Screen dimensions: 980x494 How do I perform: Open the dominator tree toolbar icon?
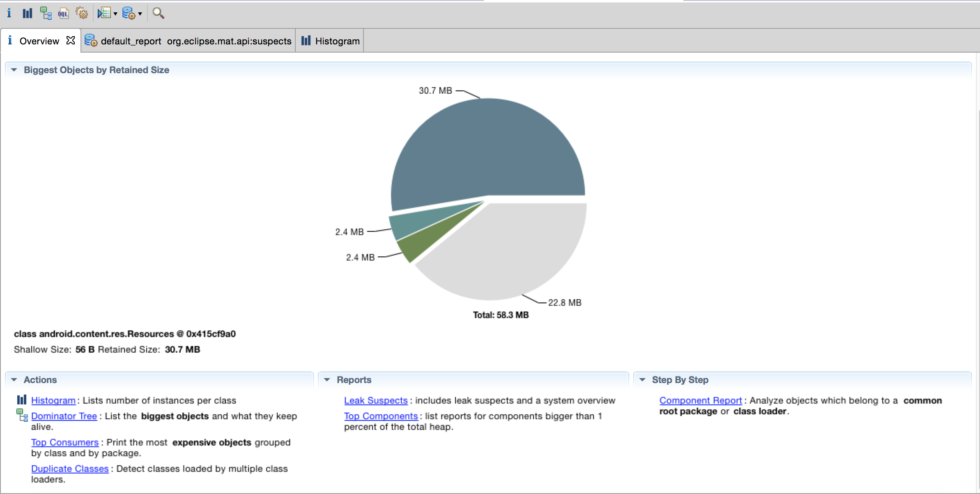click(46, 13)
